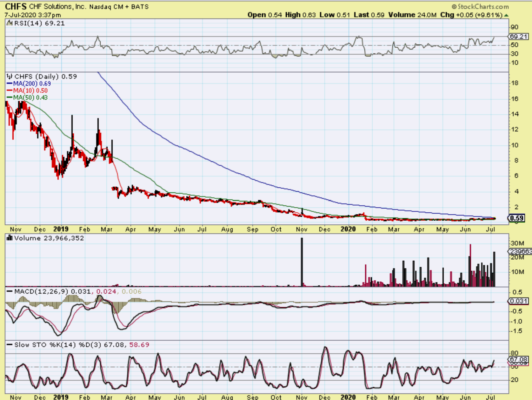Click the 18 level on the price axis
This screenshot has width=532, height=400.
pos(515,83)
